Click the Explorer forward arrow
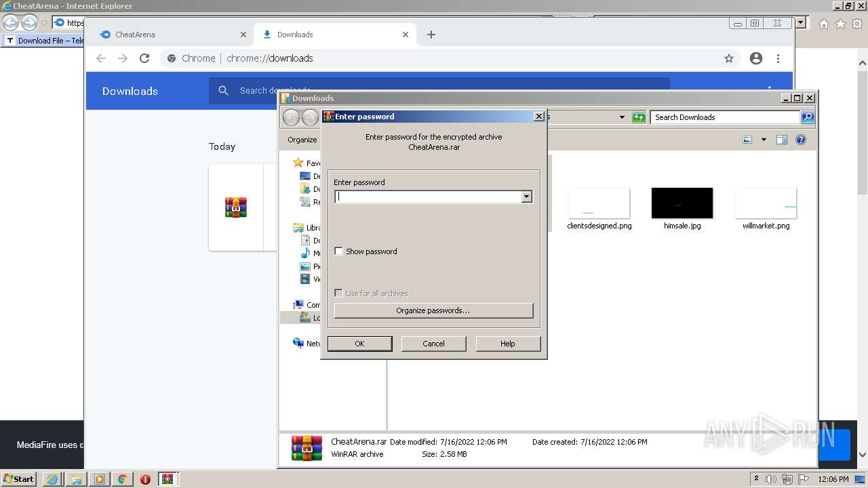868x488 pixels. 310,117
